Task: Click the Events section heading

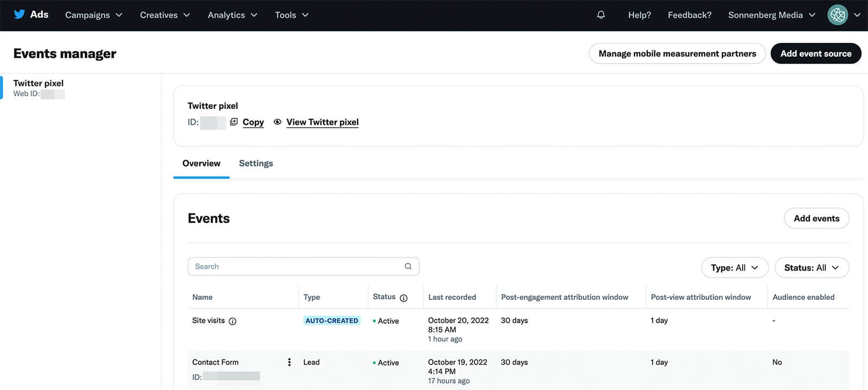Action: tap(209, 218)
